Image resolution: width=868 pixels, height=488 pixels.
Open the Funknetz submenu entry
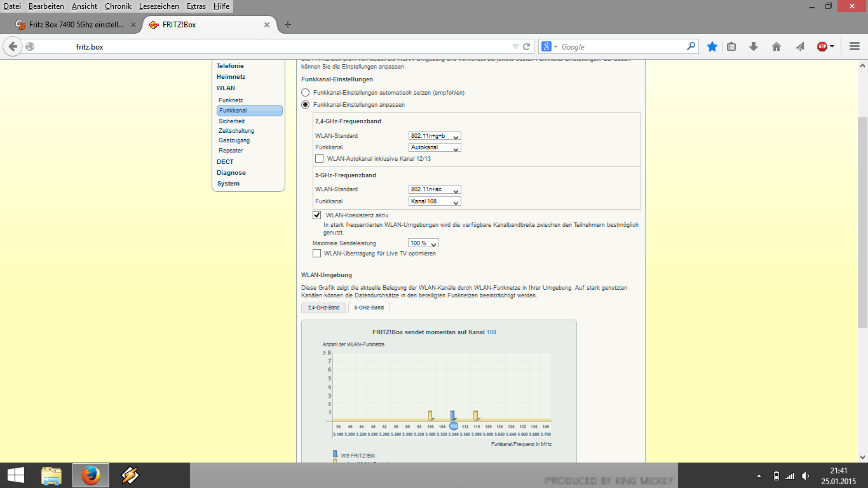(231, 100)
